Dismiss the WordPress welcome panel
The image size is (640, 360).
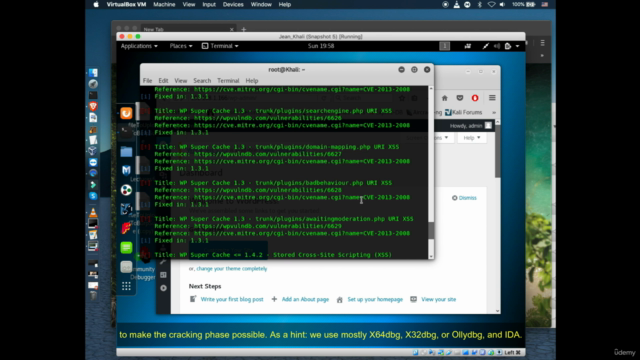pyautogui.click(x=464, y=198)
